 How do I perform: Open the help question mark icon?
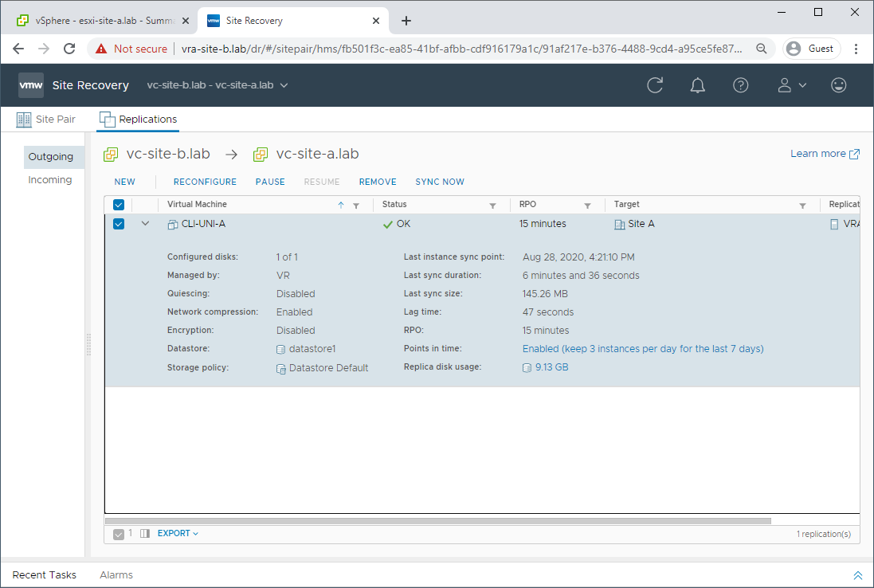pyautogui.click(x=740, y=85)
